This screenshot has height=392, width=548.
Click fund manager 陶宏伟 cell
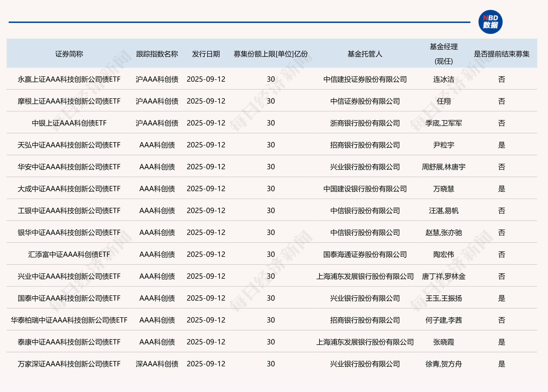pyautogui.click(x=444, y=254)
